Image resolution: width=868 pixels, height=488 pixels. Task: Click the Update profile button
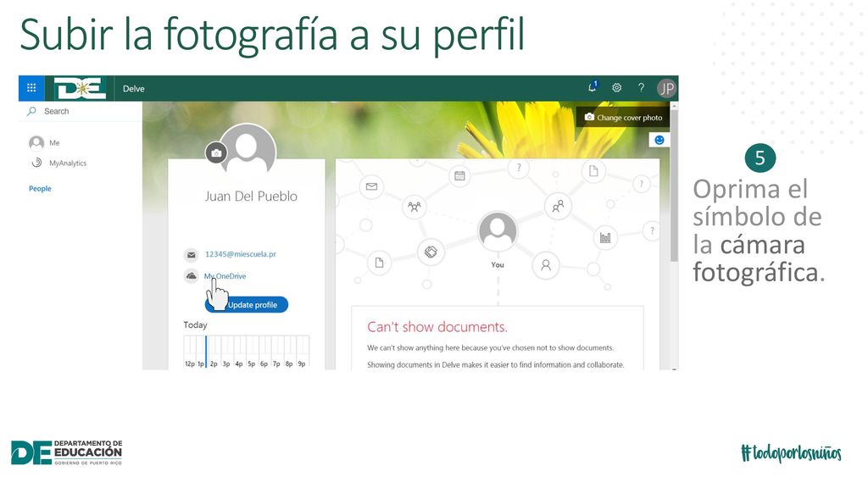coord(247,305)
